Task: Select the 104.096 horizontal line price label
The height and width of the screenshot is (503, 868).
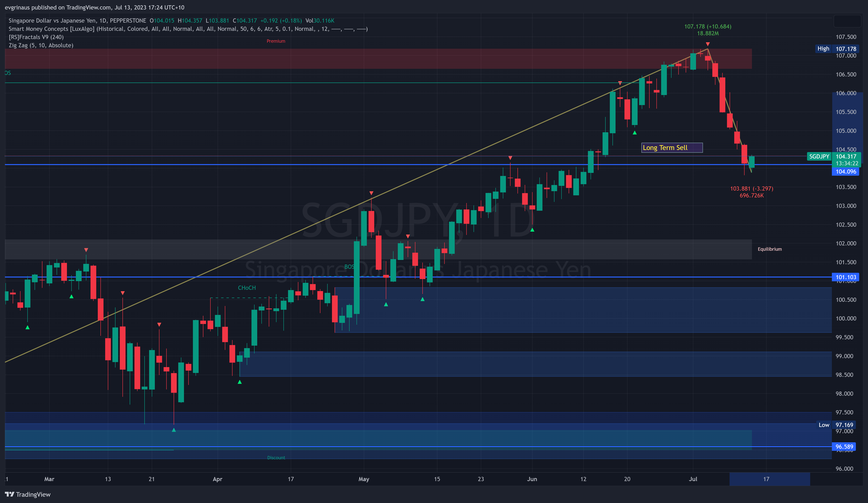Action: pyautogui.click(x=846, y=172)
